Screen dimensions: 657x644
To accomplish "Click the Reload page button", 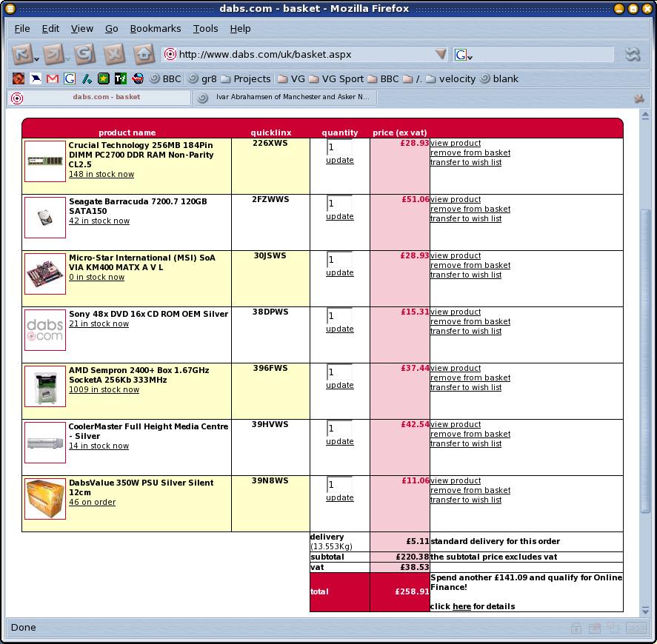I will coord(83,54).
